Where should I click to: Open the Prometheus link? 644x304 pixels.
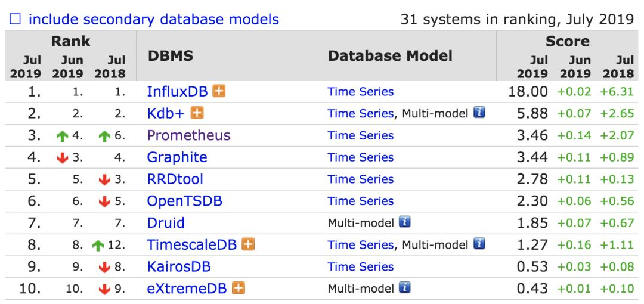[x=188, y=135]
